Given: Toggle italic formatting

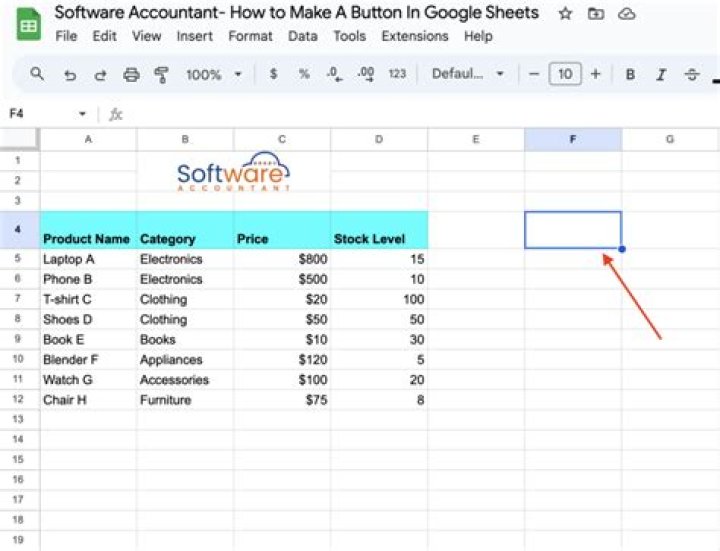Looking at the screenshot, I should pos(661,74).
